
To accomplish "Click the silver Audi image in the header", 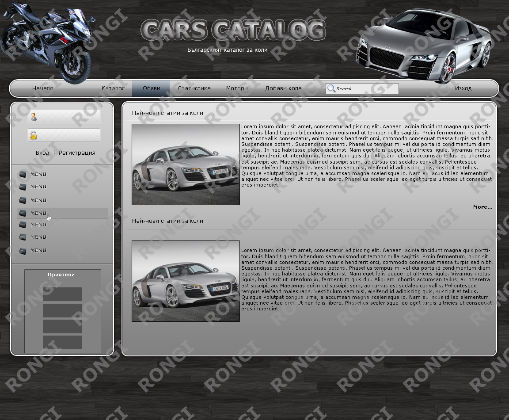I will coord(423,46).
